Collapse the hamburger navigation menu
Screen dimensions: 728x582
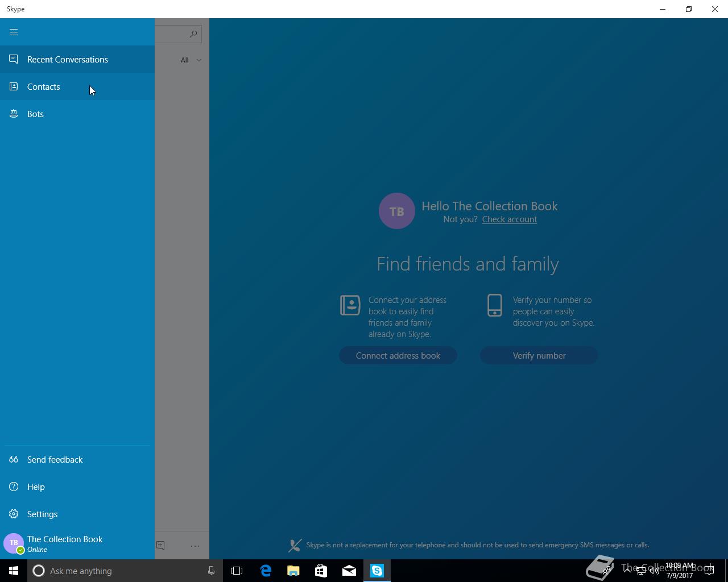[14, 32]
